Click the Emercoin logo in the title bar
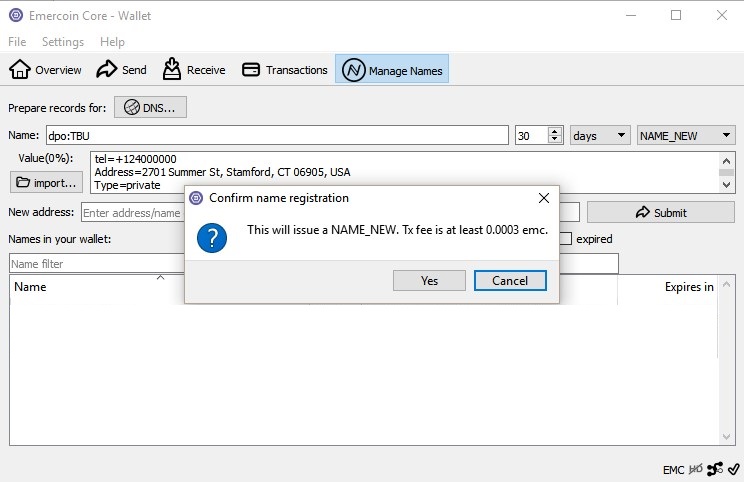 [x=16, y=15]
